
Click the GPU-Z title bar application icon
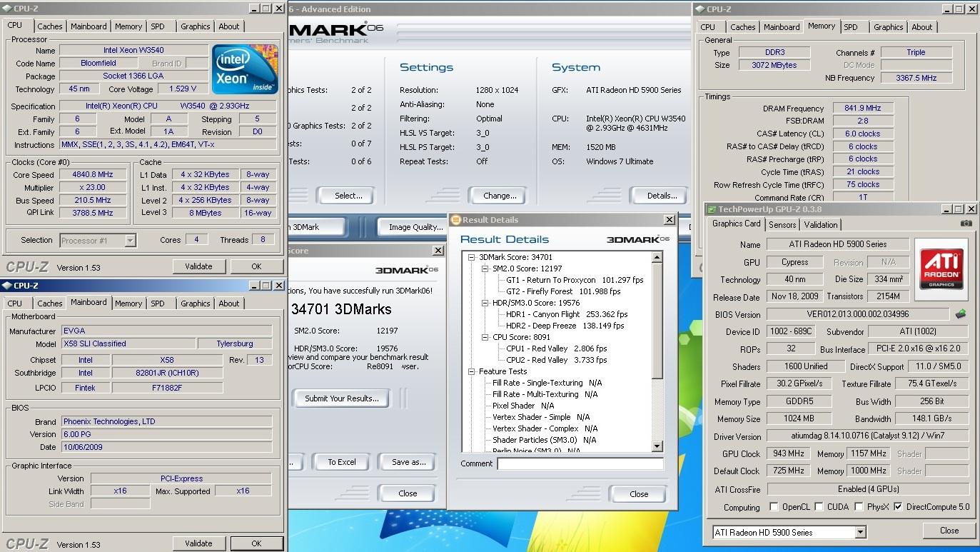point(711,209)
